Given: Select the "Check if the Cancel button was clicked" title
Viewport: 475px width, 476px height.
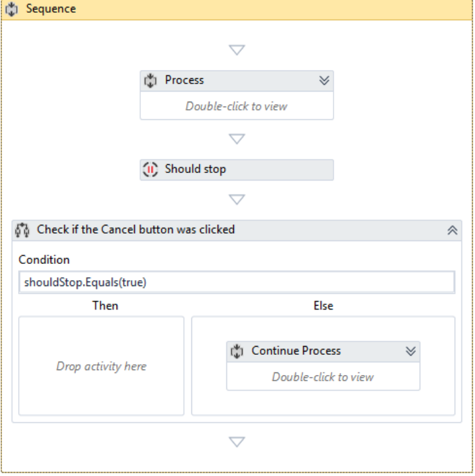Looking at the screenshot, I should click(x=136, y=230).
